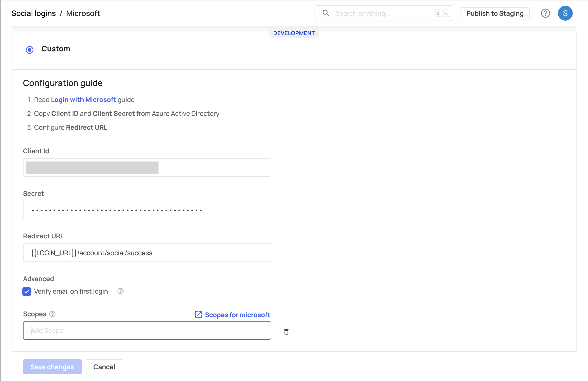Click Social logins breadcrumb
The height and width of the screenshot is (381, 588).
click(x=33, y=13)
